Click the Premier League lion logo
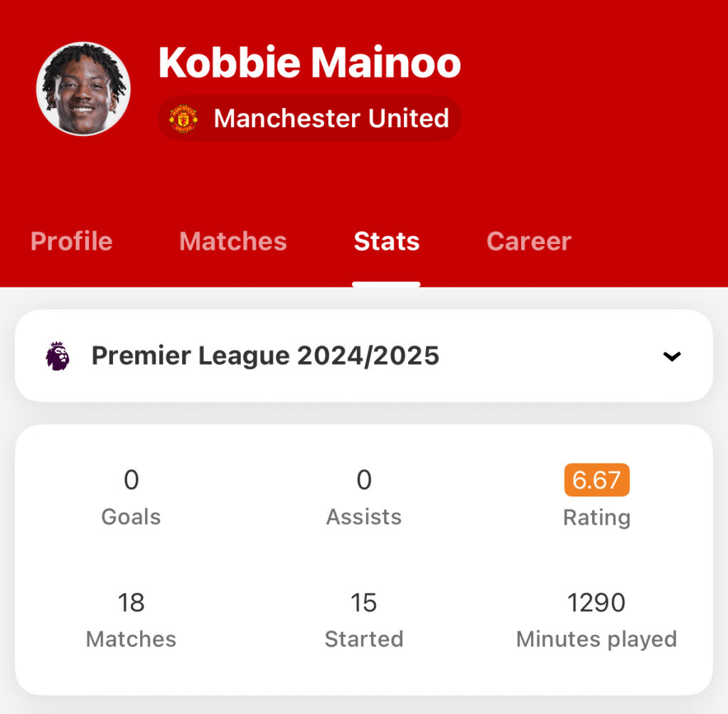Image resolution: width=728 pixels, height=714 pixels. pos(58,356)
